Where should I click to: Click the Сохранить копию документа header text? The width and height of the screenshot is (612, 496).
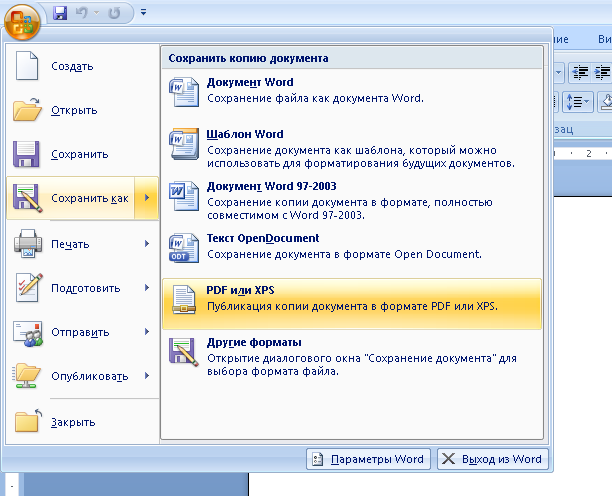tap(248, 59)
